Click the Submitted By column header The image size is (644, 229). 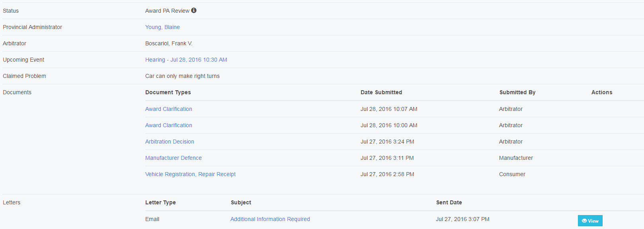pyautogui.click(x=517, y=92)
